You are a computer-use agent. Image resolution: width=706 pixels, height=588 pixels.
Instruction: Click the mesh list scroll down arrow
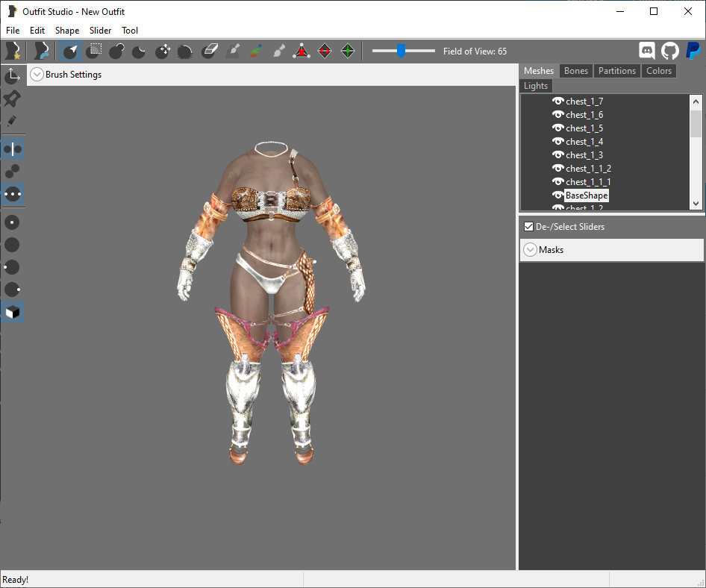coord(696,204)
